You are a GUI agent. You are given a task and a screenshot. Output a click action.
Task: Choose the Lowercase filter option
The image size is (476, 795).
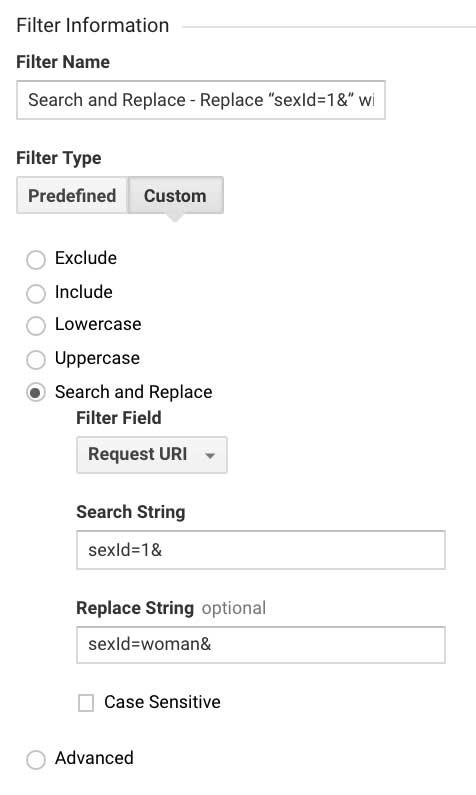(x=36, y=326)
